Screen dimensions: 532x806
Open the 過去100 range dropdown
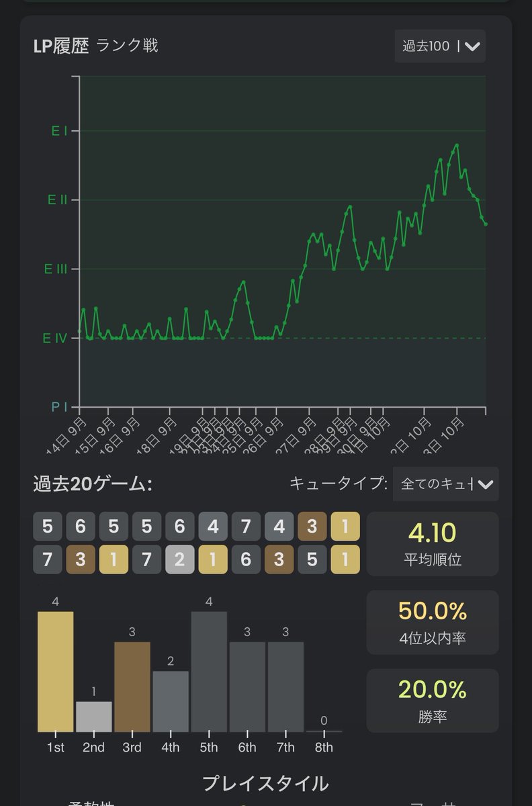pyautogui.click(x=440, y=46)
